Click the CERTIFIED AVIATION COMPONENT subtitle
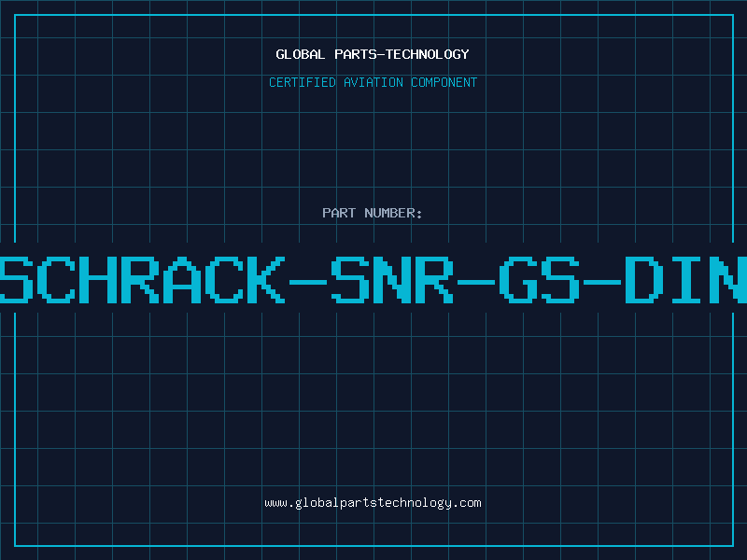 [x=373, y=82]
